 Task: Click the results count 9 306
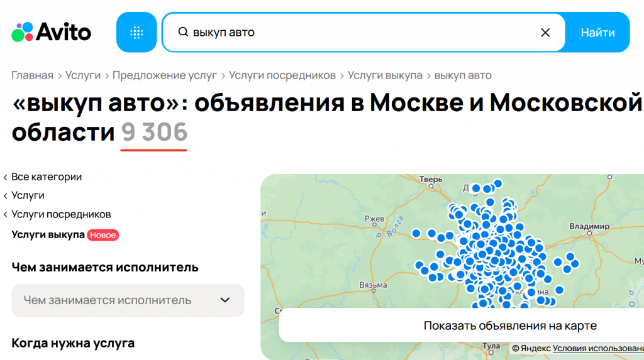[154, 132]
